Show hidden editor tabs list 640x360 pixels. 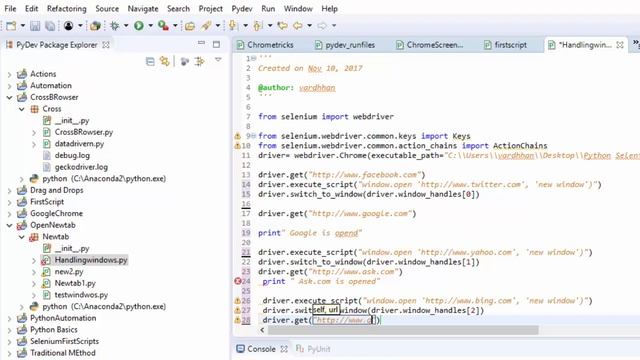coord(636,44)
